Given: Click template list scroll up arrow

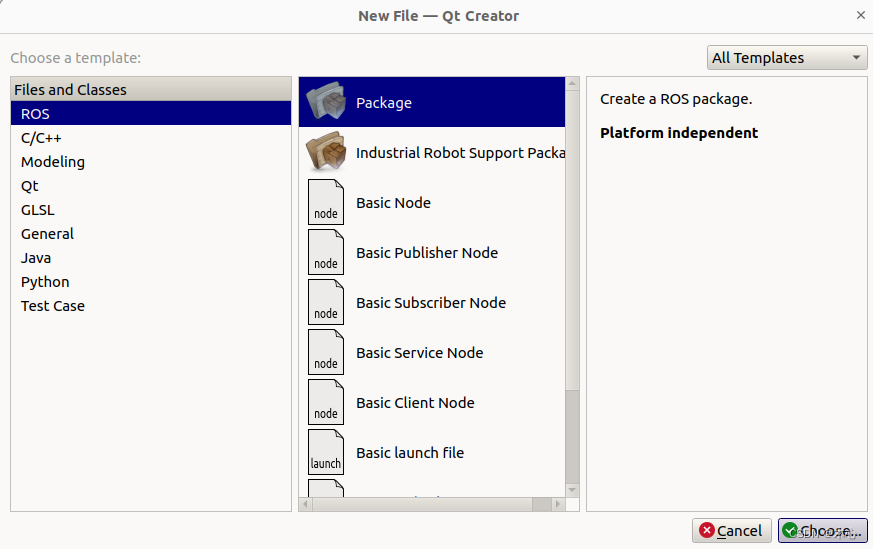Looking at the screenshot, I should coord(572,84).
